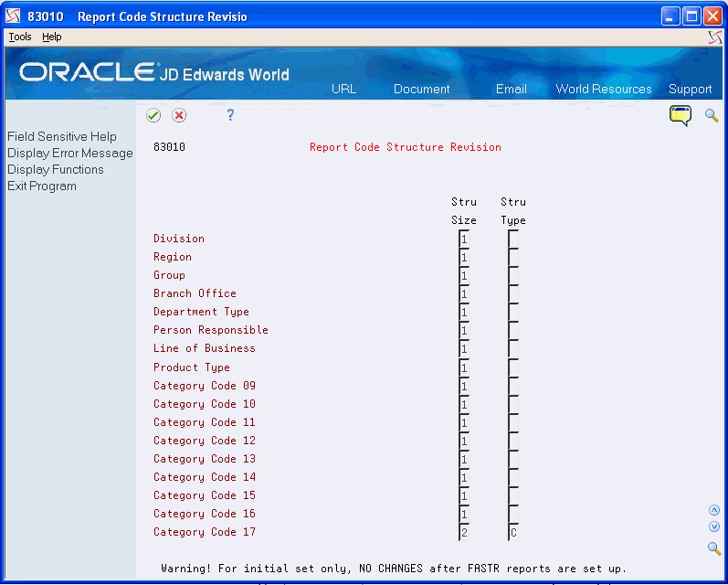Open World Resources link
The height and width of the screenshot is (585, 728).
pos(604,89)
